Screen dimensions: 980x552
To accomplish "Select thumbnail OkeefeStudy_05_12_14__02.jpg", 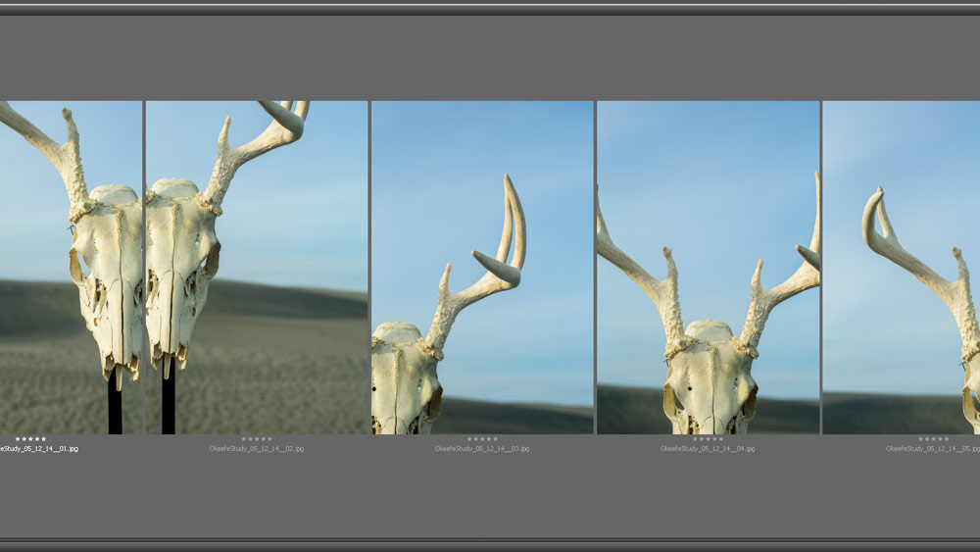I will pyautogui.click(x=257, y=268).
